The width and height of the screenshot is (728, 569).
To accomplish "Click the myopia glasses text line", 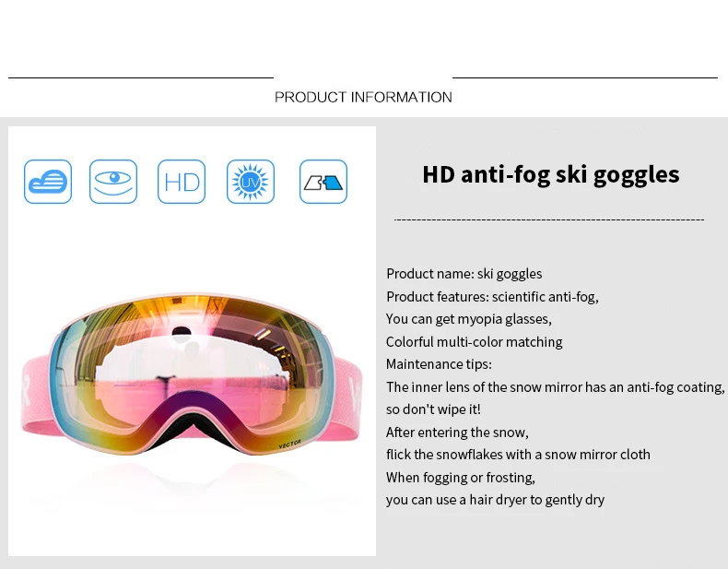I will click(x=468, y=319).
